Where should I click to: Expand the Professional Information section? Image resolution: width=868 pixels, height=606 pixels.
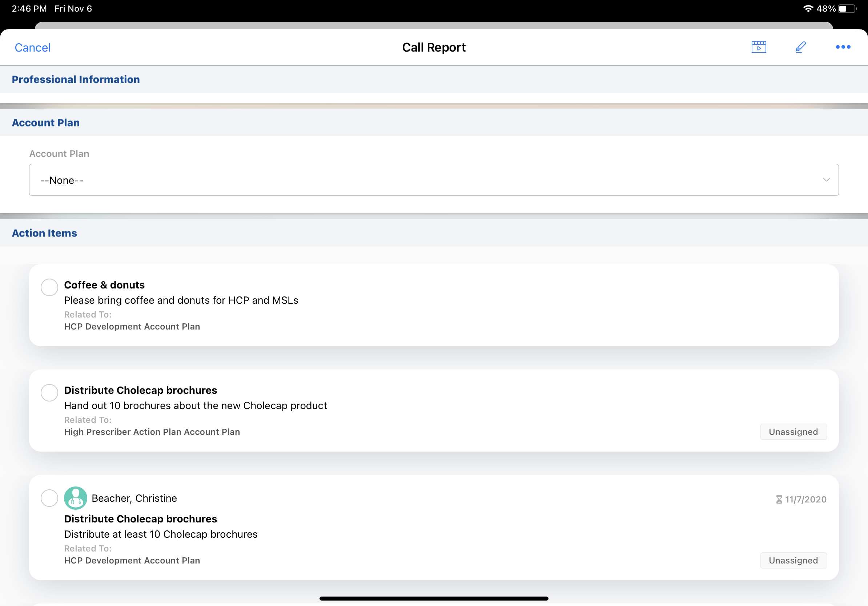76,79
